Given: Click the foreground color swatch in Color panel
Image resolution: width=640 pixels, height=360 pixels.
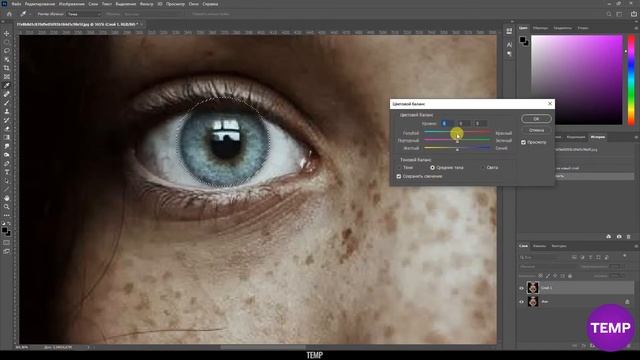Looking at the screenshot, I should pyautogui.click(x=522, y=40).
